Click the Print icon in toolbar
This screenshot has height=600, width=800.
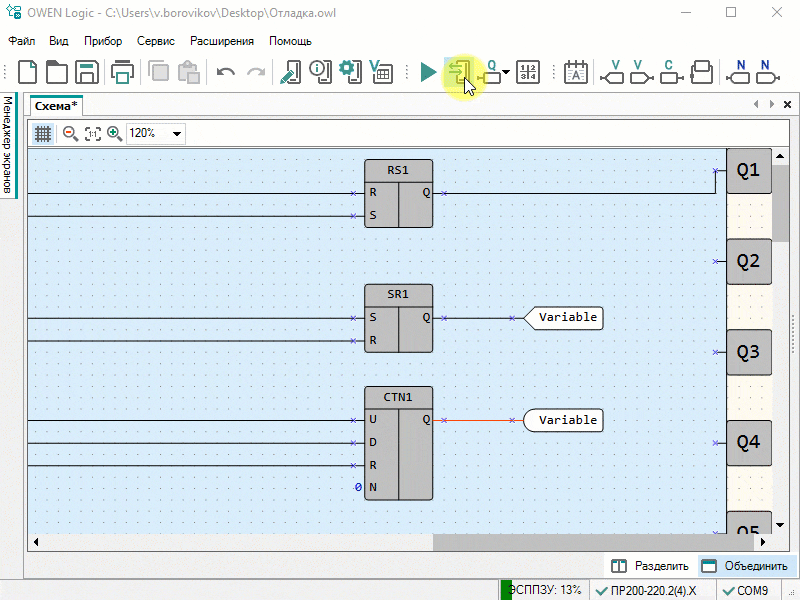[x=122, y=72]
